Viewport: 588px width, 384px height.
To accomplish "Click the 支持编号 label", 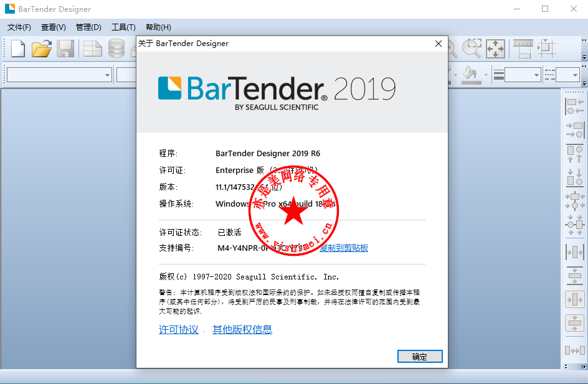I will [176, 248].
